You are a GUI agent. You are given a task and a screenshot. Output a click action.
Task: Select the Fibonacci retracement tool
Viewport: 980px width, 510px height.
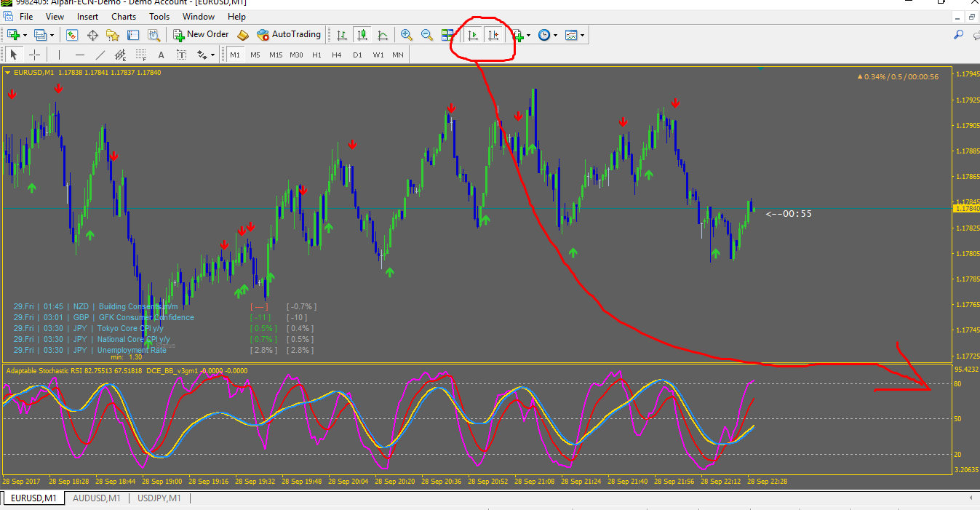click(140, 55)
